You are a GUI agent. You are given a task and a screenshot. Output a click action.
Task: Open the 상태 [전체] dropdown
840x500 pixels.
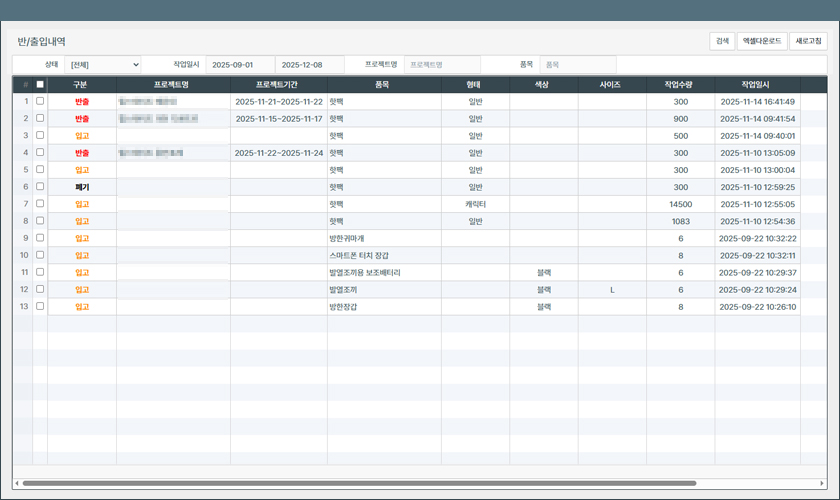104,65
